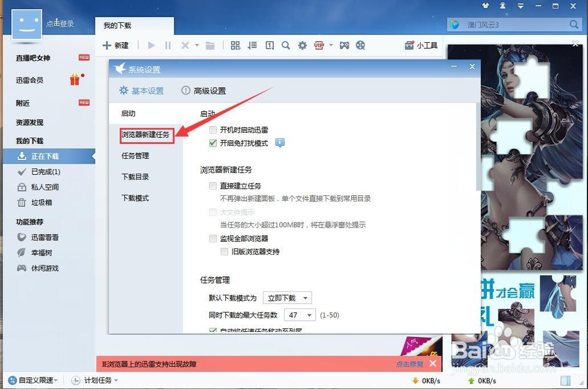Close the 系统设置 dialog
This screenshot has height=389, width=588.
(472, 67)
